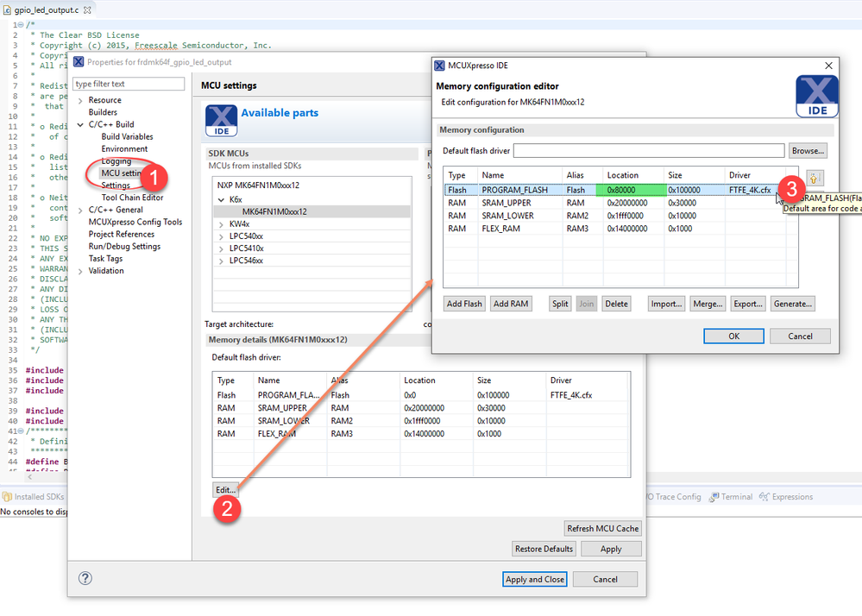Click Split memory button
Screen dimensions: 862x616
point(560,304)
